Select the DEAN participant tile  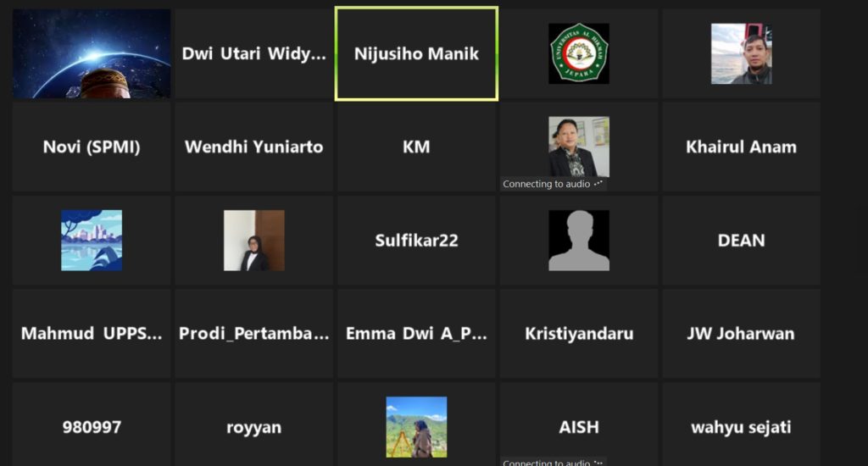(741, 240)
